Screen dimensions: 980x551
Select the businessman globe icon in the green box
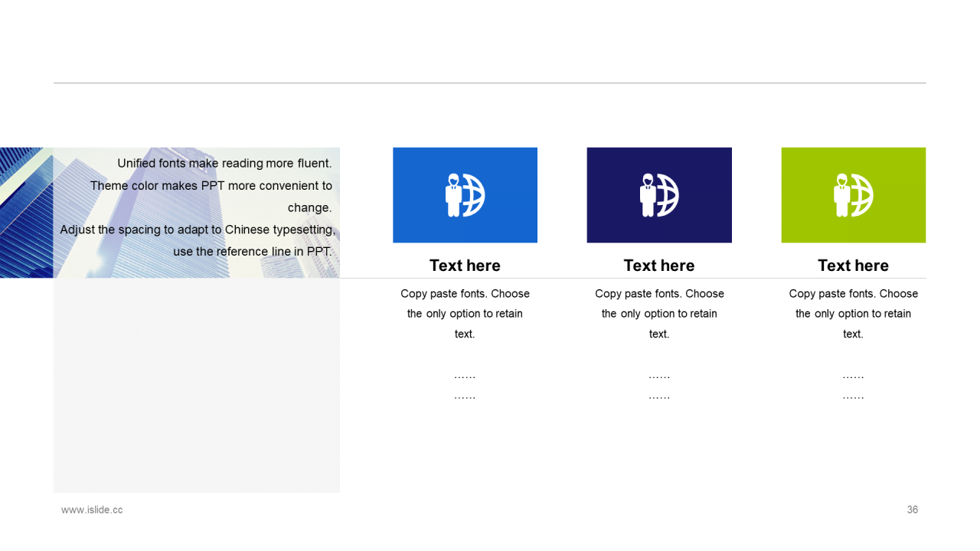coord(853,195)
